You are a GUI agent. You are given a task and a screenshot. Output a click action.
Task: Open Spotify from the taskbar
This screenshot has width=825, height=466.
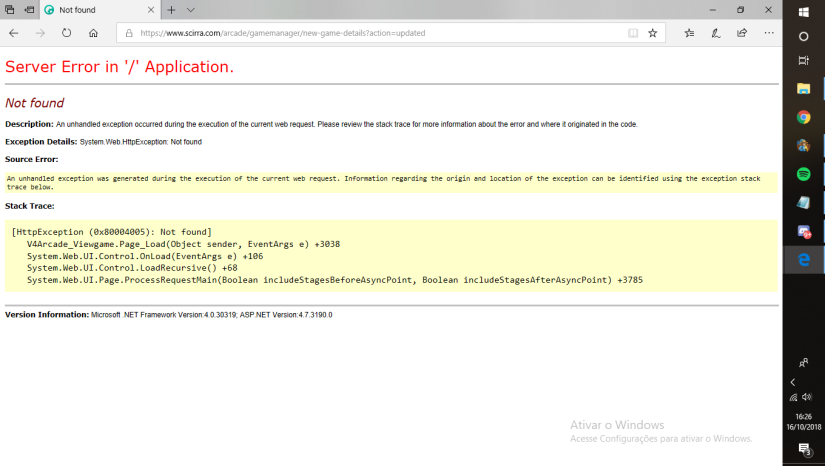803,174
